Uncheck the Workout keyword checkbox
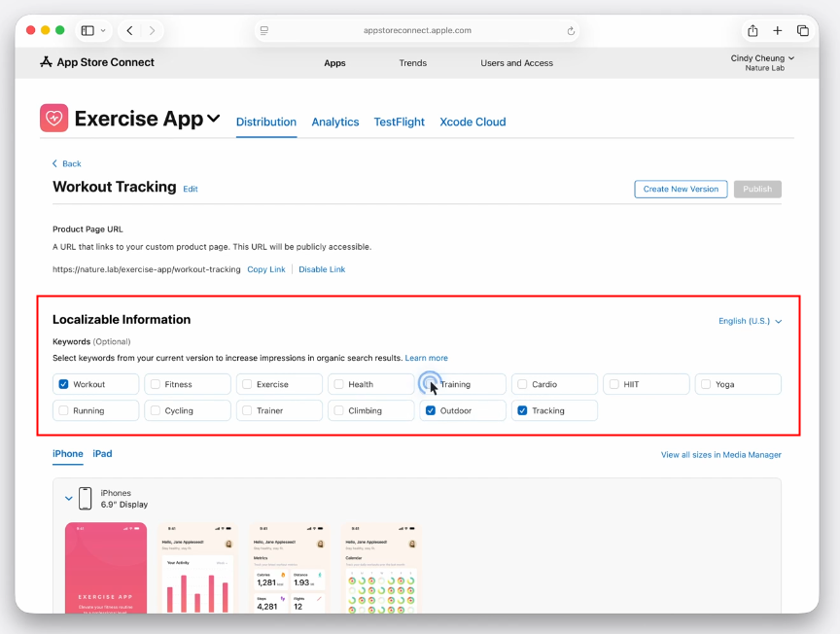The image size is (840, 634). click(x=64, y=384)
